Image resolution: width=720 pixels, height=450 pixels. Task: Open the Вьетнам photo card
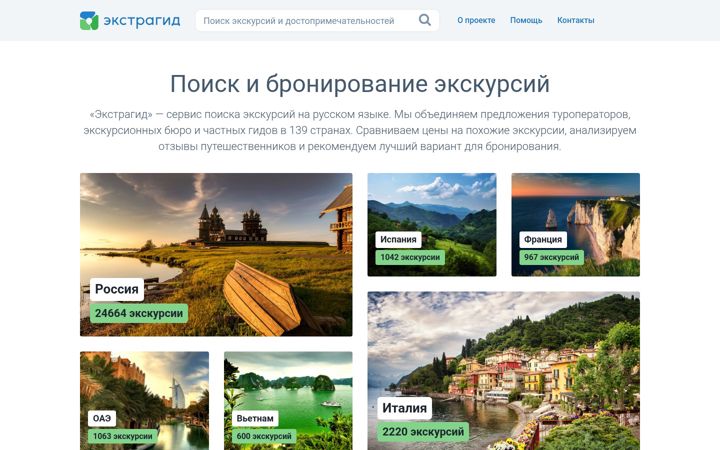pyautogui.click(x=288, y=401)
